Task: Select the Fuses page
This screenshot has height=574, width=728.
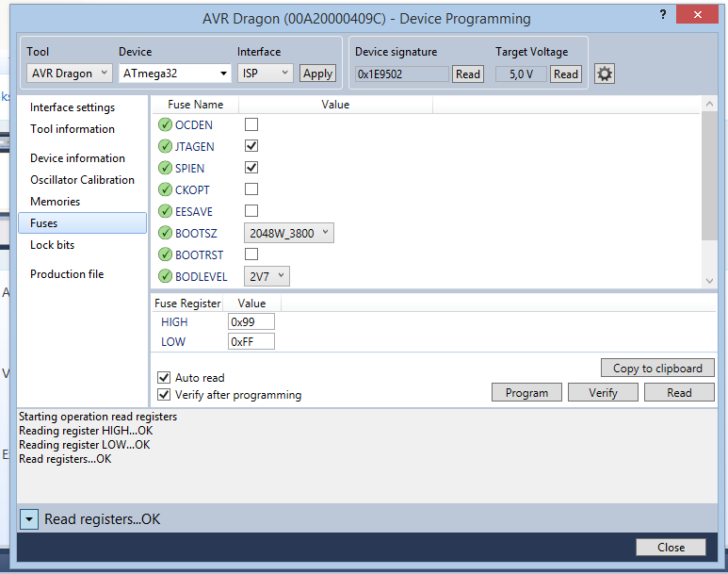Action: (x=82, y=223)
